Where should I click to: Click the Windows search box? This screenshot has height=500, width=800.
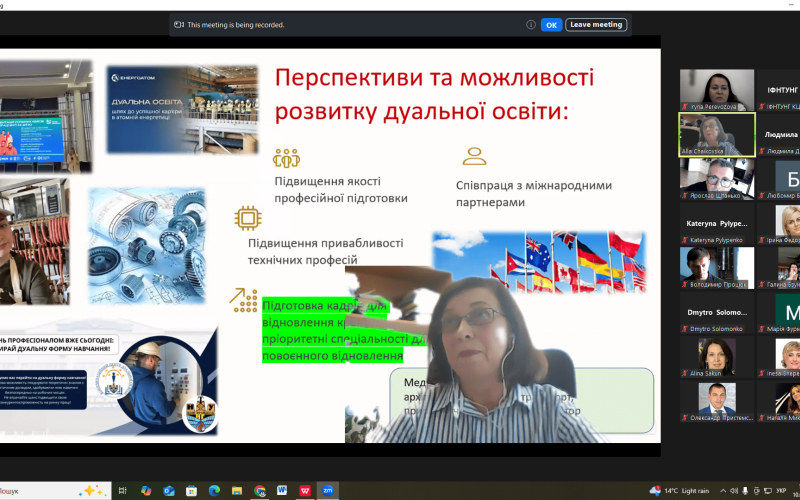tap(54, 491)
